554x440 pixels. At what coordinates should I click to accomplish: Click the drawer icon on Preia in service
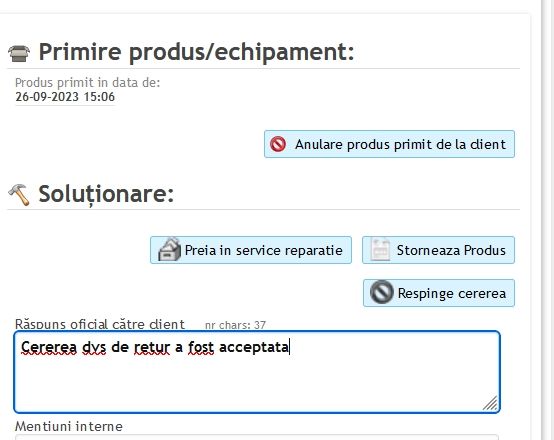169,250
